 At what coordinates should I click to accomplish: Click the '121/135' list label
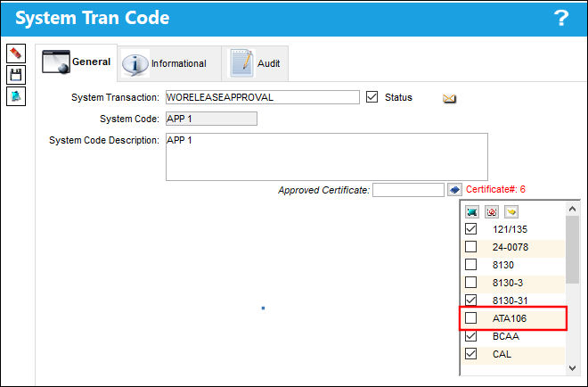click(510, 229)
